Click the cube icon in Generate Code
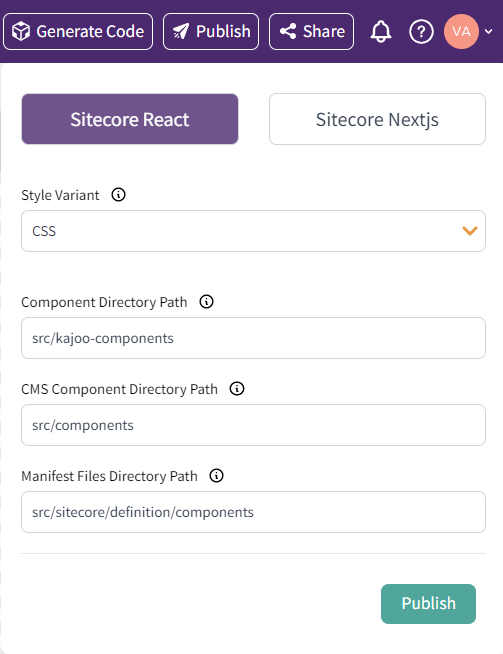This screenshot has width=503, height=654. click(21, 32)
